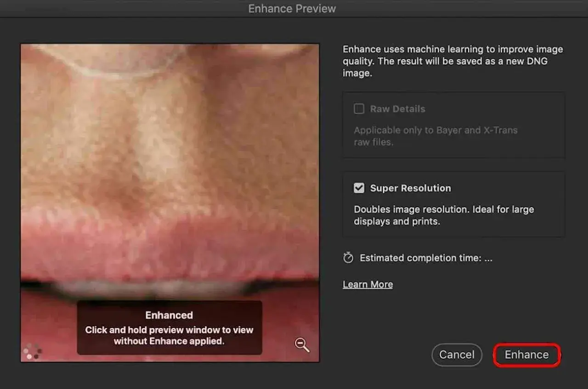Click 'Click and hold preview window' hint text
588x389 pixels.
pos(169,336)
